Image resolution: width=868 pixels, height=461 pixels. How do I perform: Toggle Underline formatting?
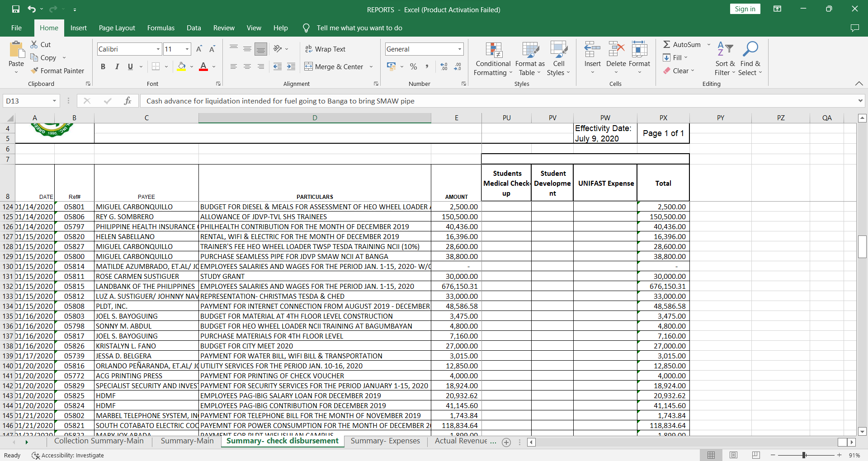pyautogui.click(x=130, y=66)
